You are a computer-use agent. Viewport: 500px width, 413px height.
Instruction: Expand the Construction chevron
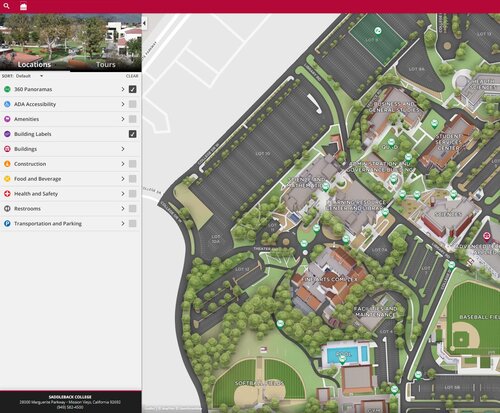click(x=123, y=164)
